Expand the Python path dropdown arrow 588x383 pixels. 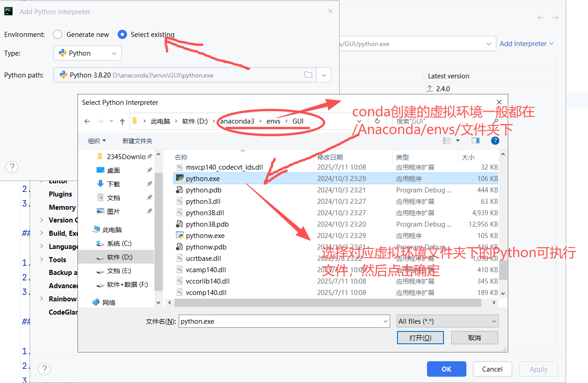tap(324, 75)
